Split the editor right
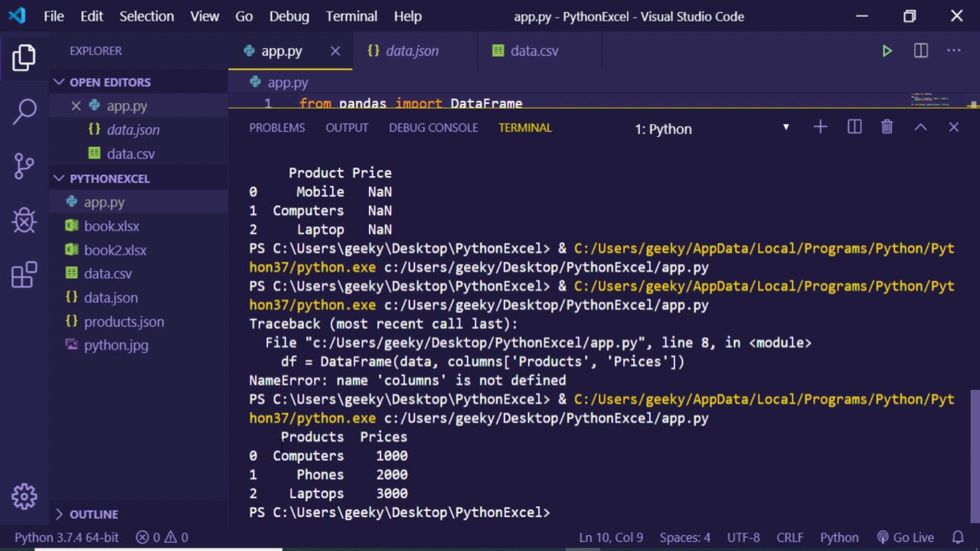The height and width of the screenshot is (551, 980). coord(921,51)
